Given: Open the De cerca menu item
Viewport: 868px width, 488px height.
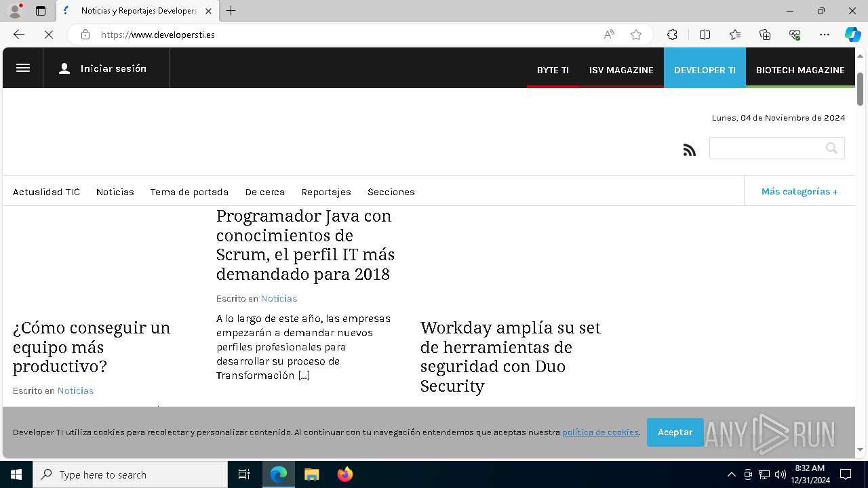Looking at the screenshot, I should [265, 192].
